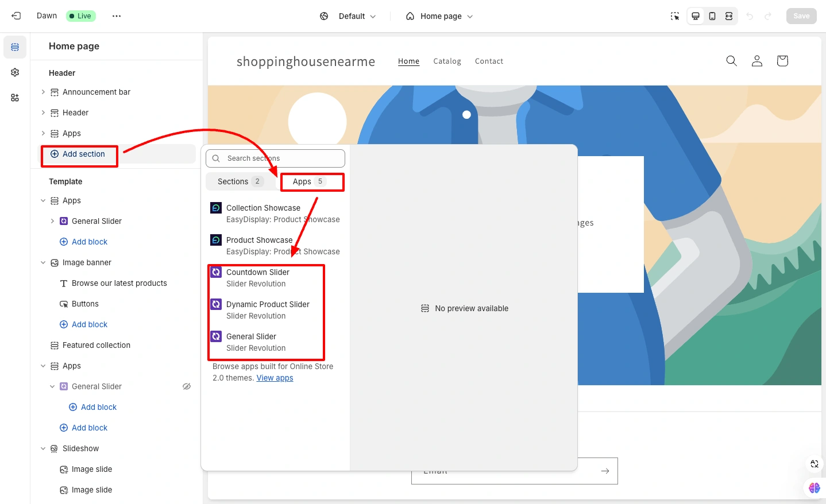This screenshot has width=826, height=504.
Task: Open the shopping cart icon
Action: coord(782,61)
